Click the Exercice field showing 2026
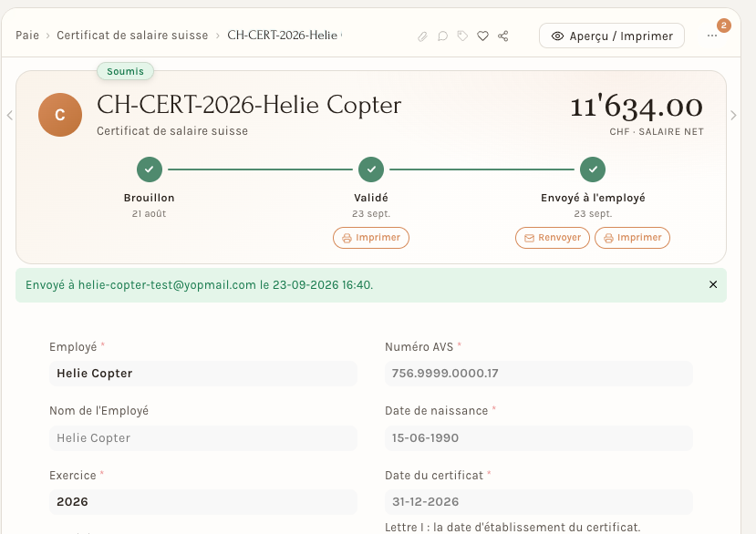The height and width of the screenshot is (534, 756). tap(203, 502)
